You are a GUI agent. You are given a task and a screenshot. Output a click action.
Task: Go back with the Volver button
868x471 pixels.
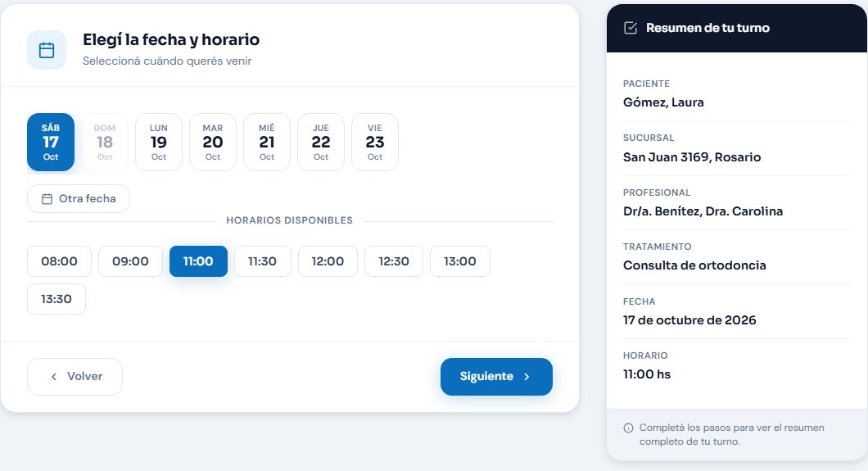coord(75,376)
